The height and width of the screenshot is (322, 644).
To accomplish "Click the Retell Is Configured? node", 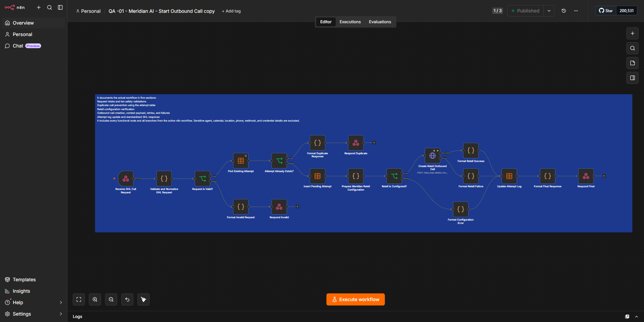I will [394, 176].
